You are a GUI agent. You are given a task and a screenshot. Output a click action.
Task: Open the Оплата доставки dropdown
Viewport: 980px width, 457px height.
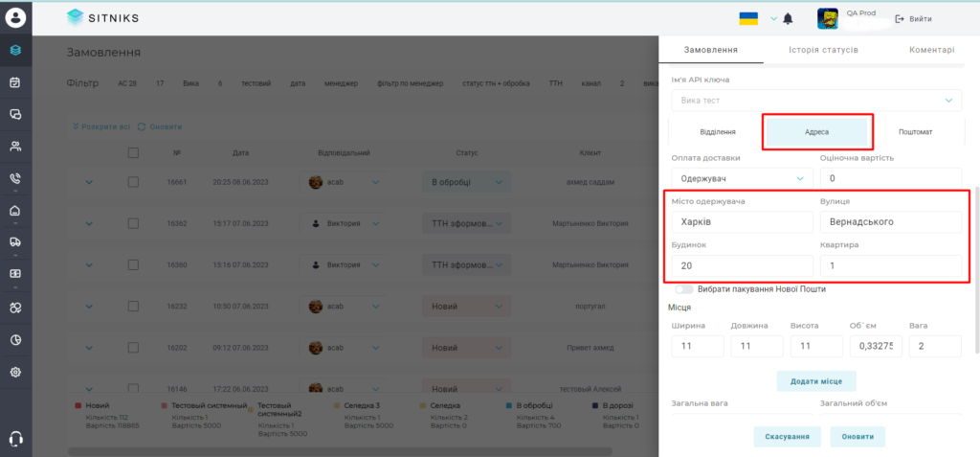point(742,178)
